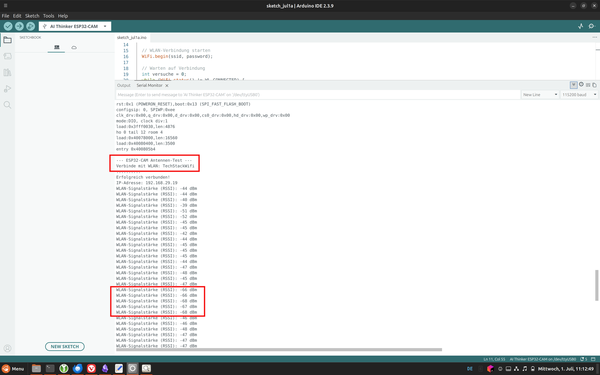This screenshot has width=600, height=375.
Task: Clear serial monitor output icon
Action: tap(588, 85)
